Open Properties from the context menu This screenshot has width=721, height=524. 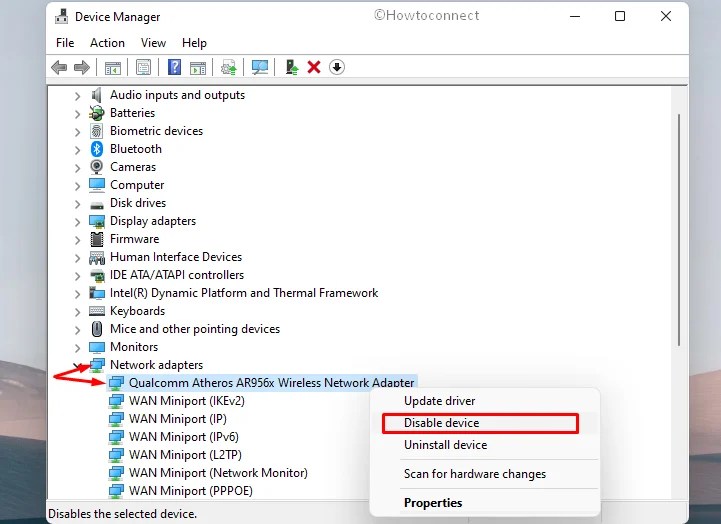485,503
